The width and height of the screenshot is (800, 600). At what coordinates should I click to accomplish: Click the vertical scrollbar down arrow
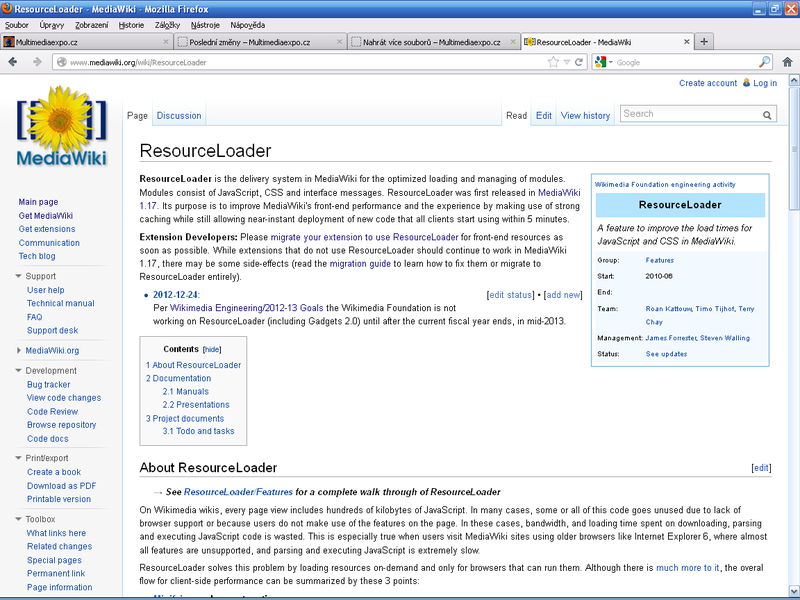(x=793, y=593)
